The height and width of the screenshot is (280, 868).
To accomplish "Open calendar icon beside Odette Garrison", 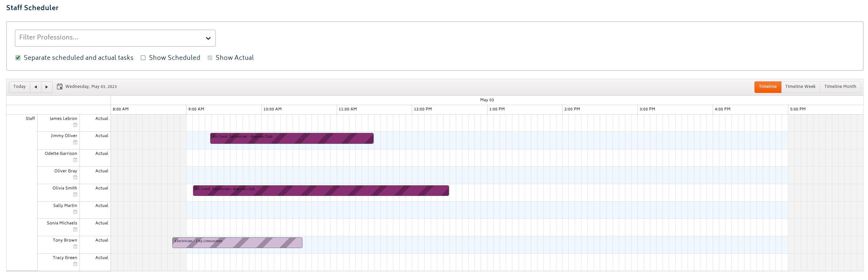I will coord(75,160).
